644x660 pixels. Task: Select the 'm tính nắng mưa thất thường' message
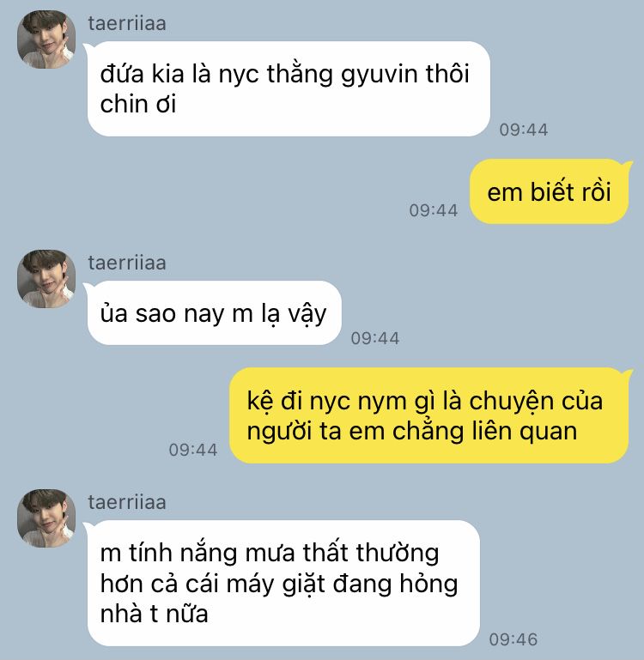tap(283, 583)
